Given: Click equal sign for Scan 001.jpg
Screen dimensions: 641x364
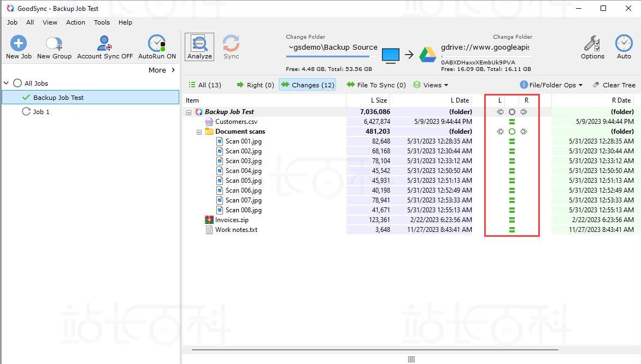Looking at the screenshot, I should tap(512, 141).
